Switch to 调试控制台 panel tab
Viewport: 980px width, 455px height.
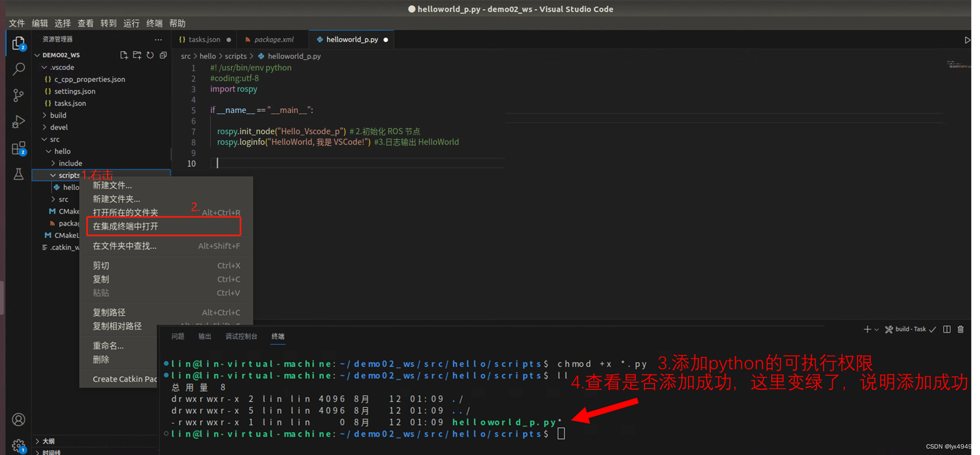(x=241, y=336)
